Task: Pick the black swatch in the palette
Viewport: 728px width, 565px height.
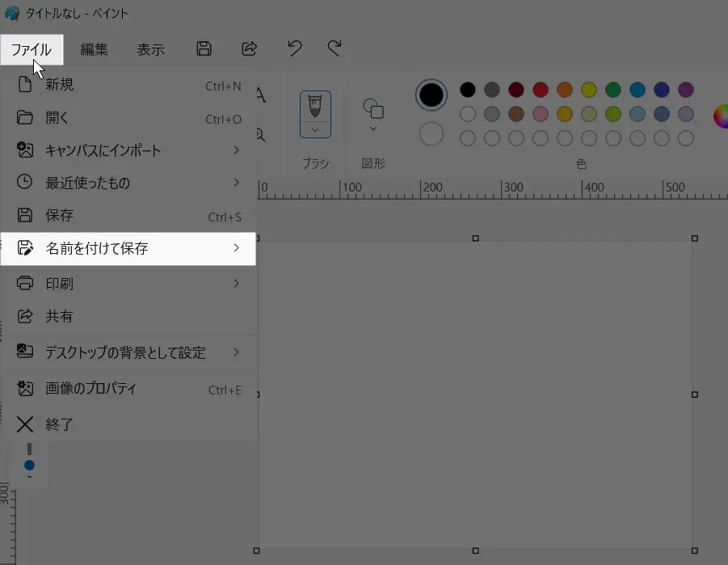Action: coord(468,90)
